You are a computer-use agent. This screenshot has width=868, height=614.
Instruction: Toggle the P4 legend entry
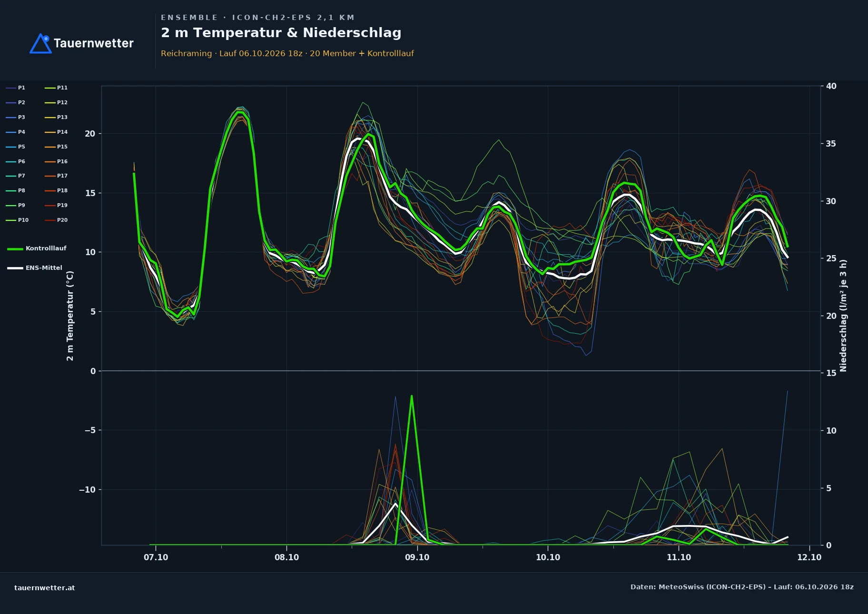click(x=16, y=132)
